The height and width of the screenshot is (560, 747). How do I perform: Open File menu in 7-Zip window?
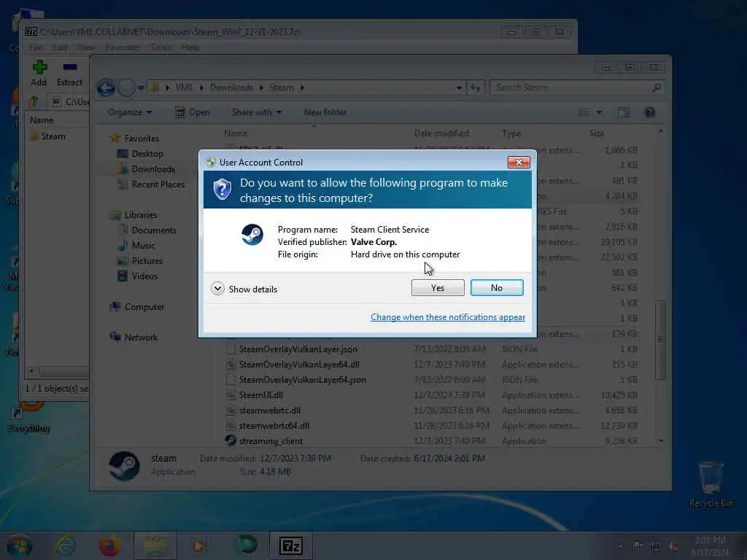pyautogui.click(x=36, y=47)
